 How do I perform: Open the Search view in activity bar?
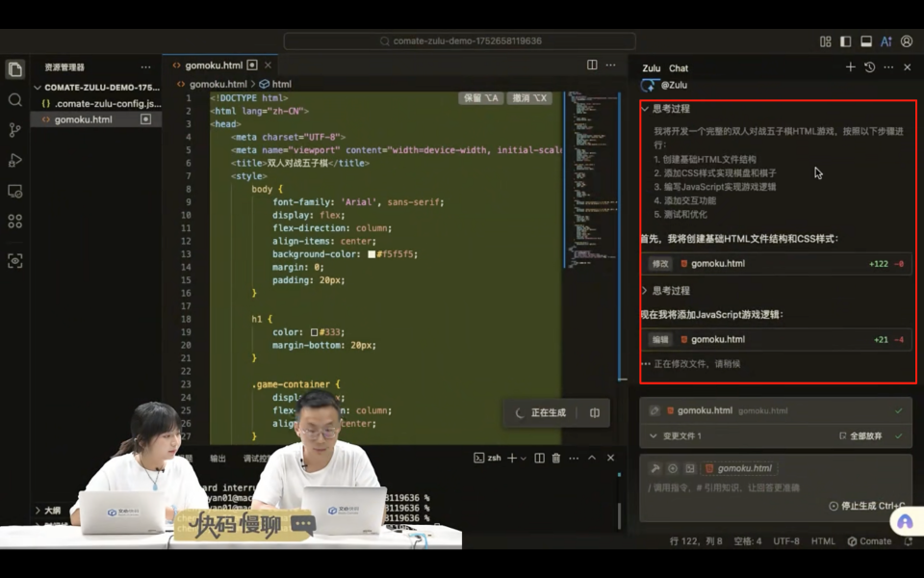click(x=15, y=100)
